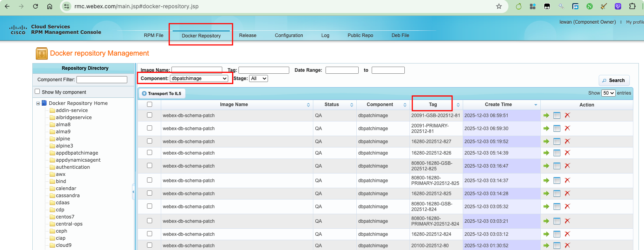The width and height of the screenshot is (644, 250).
Task: Click the Cisco logo
Action: click(18, 30)
